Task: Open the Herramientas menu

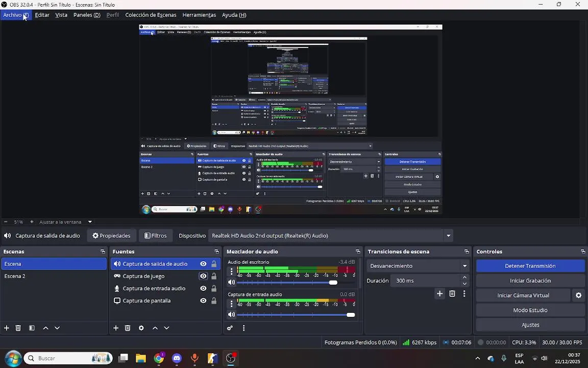Action: pos(199,15)
